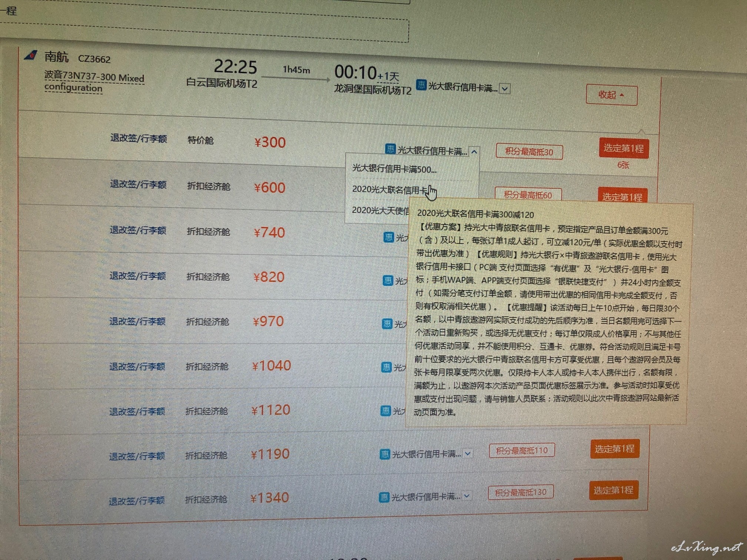Click the 惠 icon in the ¥1340 row
Viewport: 747px width, 560px height.
(x=384, y=497)
